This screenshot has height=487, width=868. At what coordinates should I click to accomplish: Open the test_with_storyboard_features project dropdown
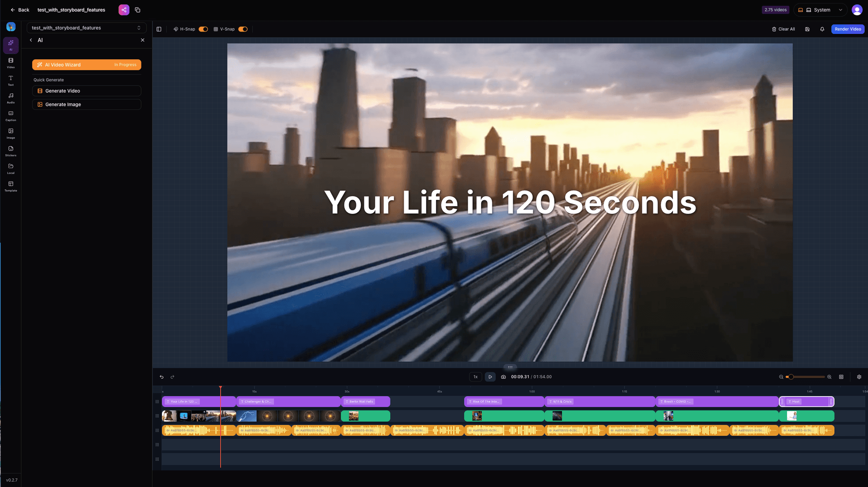86,28
